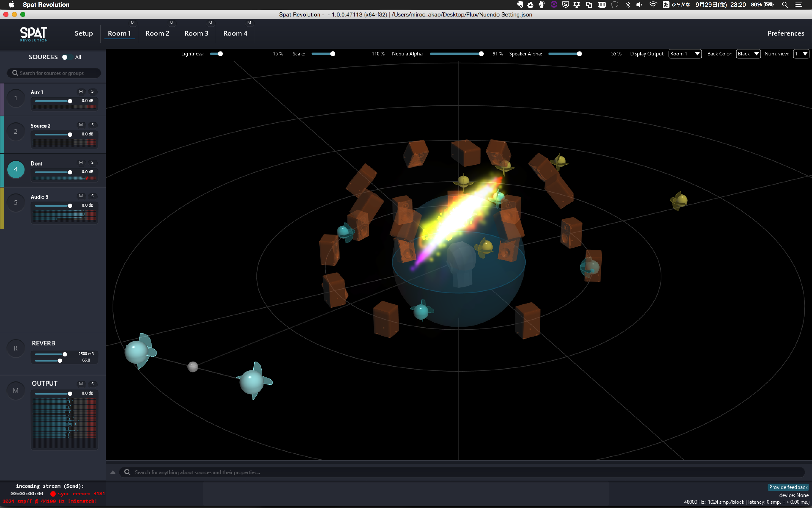Open Dropbox menu bar icon
812x508 pixels.
click(x=577, y=4)
